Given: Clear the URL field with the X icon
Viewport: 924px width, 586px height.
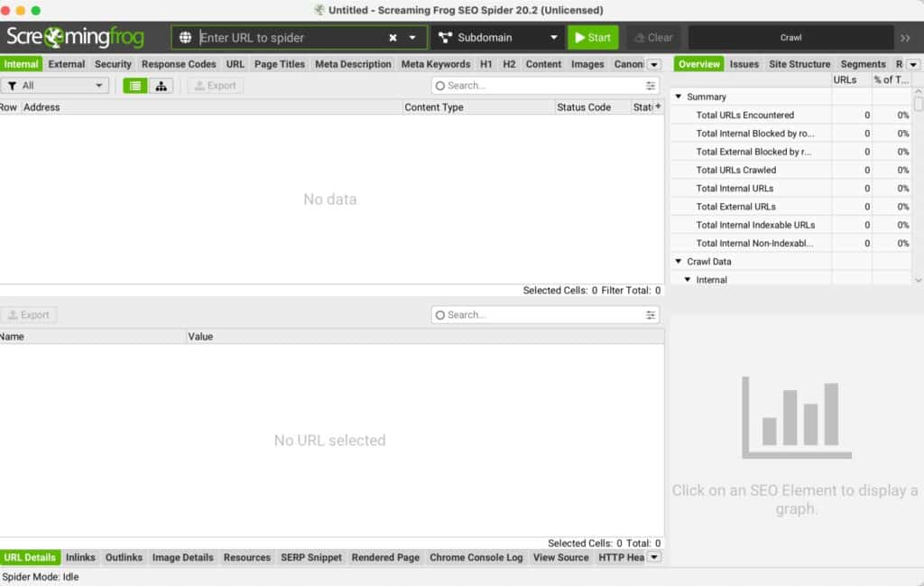Looking at the screenshot, I should pyautogui.click(x=393, y=38).
